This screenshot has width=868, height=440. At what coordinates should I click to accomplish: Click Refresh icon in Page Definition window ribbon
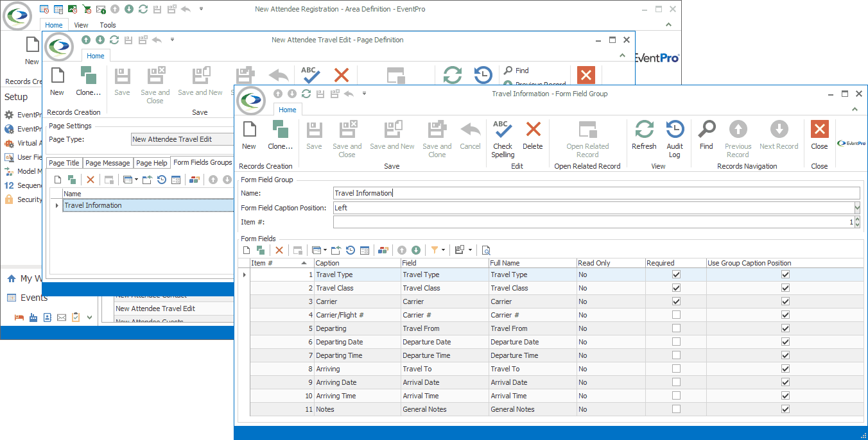(453, 74)
